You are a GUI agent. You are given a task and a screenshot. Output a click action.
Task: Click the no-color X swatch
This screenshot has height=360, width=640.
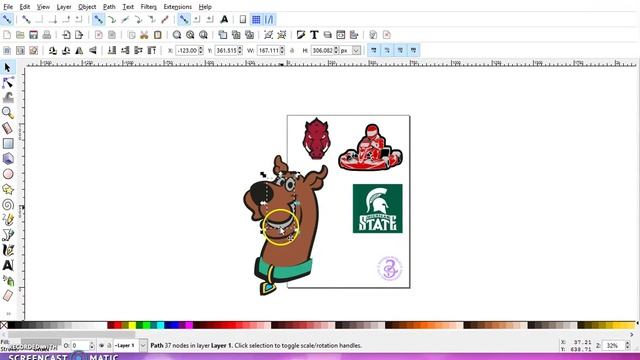pos(4,325)
